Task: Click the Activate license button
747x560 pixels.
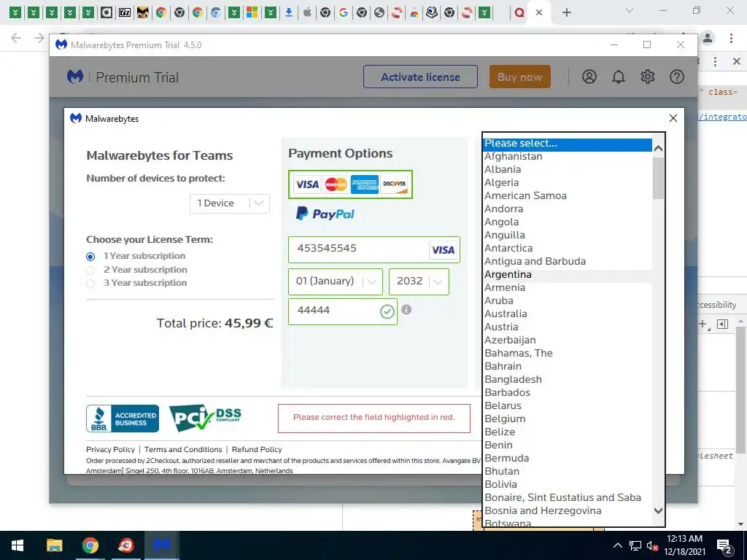Action: coord(420,77)
